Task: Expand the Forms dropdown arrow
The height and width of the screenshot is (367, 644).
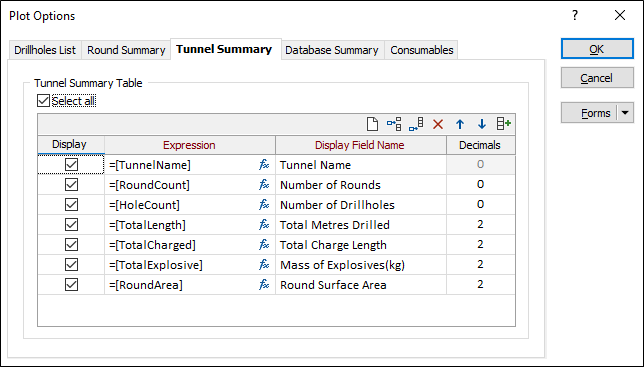Action: 625,113
